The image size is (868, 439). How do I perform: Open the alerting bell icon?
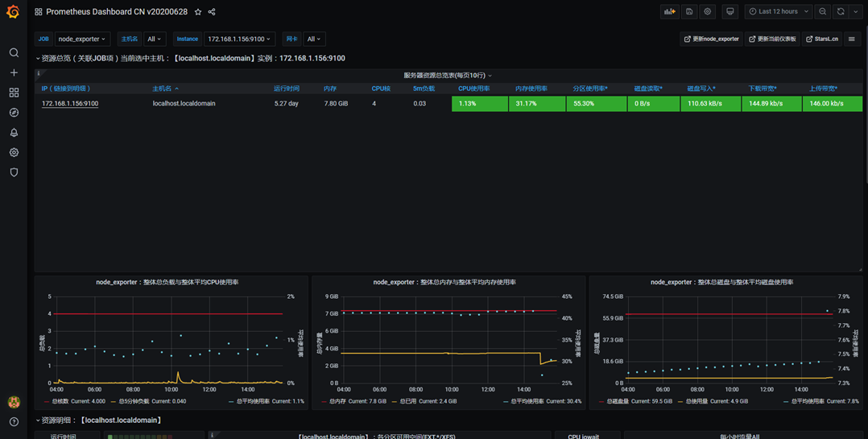click(x=14, y=132)
